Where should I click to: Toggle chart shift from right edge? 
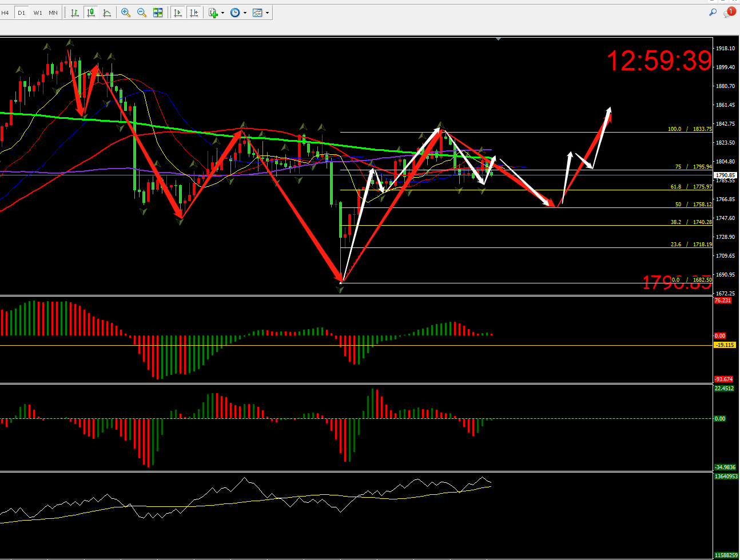(194, 13)
